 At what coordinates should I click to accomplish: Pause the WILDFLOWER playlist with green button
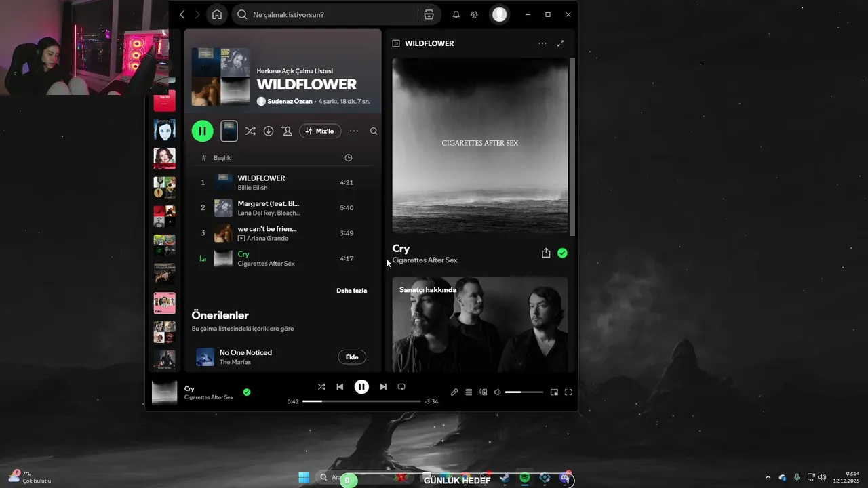(202, 131)
